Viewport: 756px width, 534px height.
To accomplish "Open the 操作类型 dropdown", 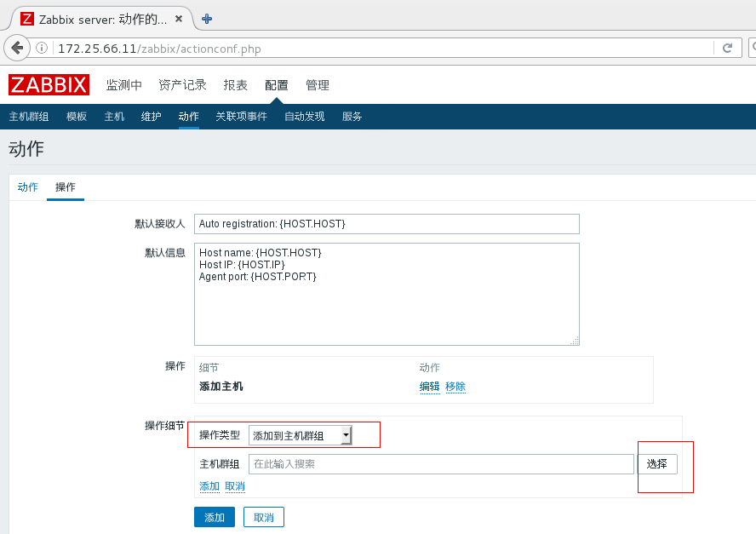I will pyautogui.click(x=301, y=435).
